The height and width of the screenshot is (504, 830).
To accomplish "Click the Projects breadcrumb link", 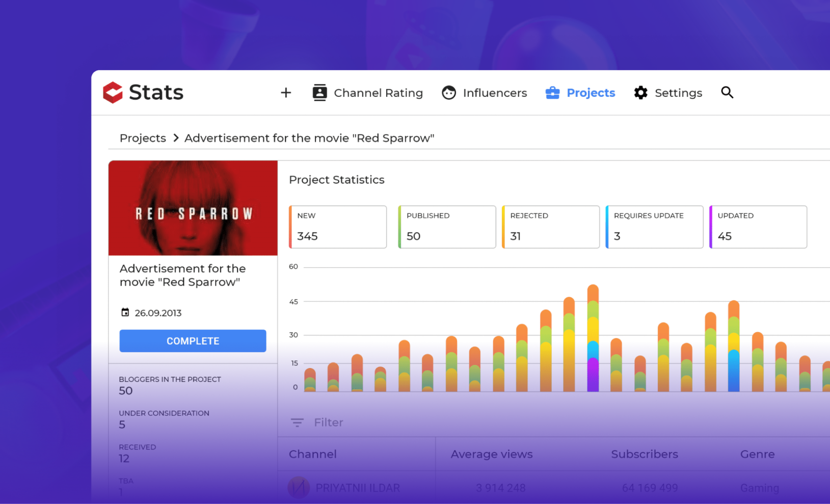I will [x=143, y=138].
